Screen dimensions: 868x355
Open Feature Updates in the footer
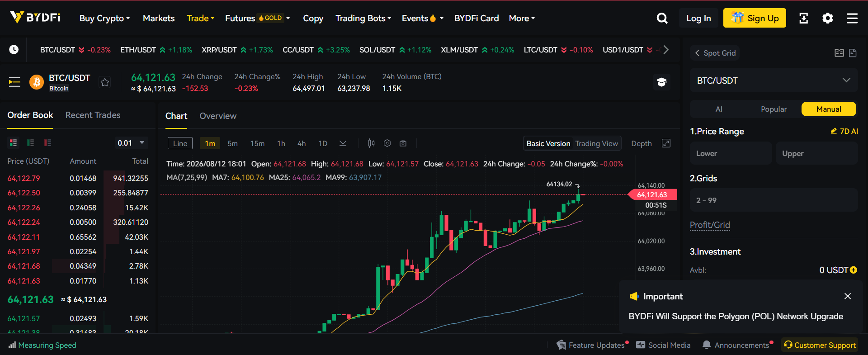coord(591,345)
